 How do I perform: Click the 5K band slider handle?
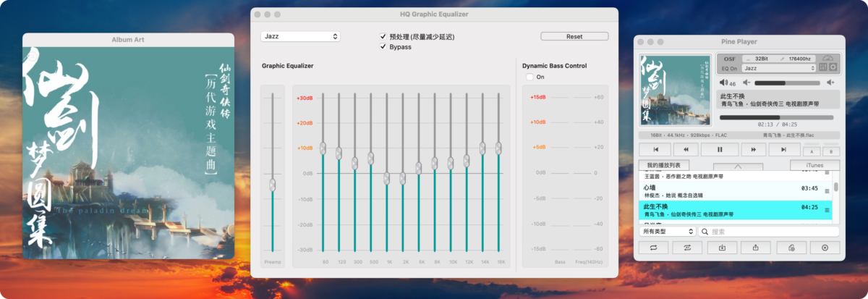point(419,168)
